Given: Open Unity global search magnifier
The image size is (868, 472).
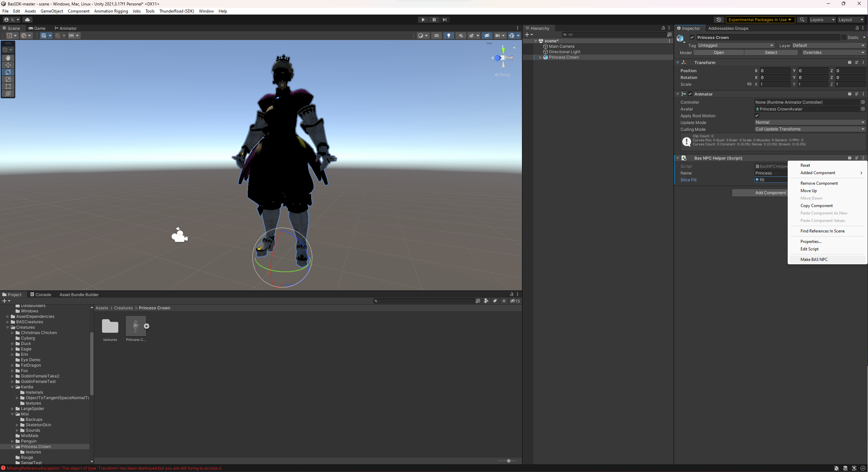Looking at the screenshot, I should 802,20.
